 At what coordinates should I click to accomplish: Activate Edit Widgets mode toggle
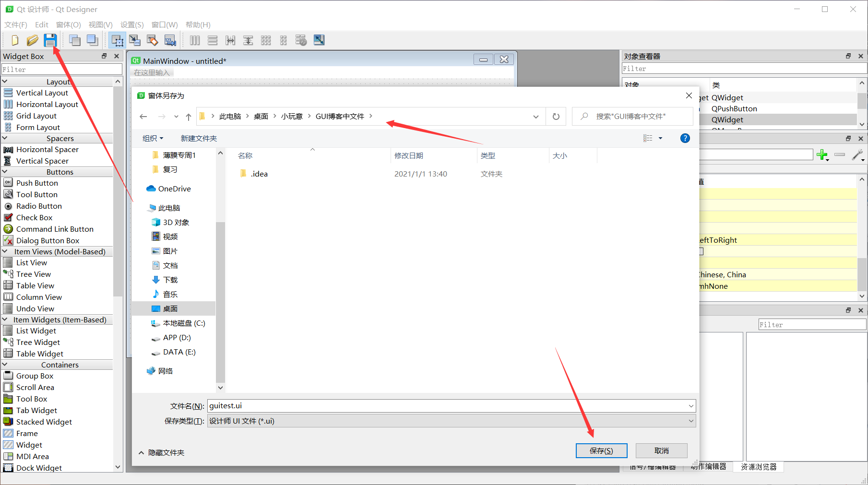[118, 40]
